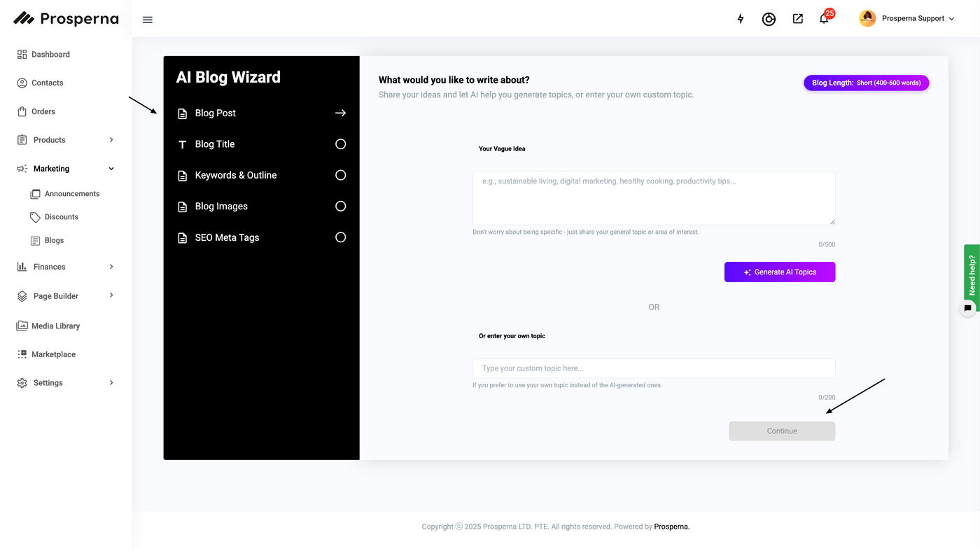
Task: Go to the Dashboard menu item
Action: click(50, 55)
